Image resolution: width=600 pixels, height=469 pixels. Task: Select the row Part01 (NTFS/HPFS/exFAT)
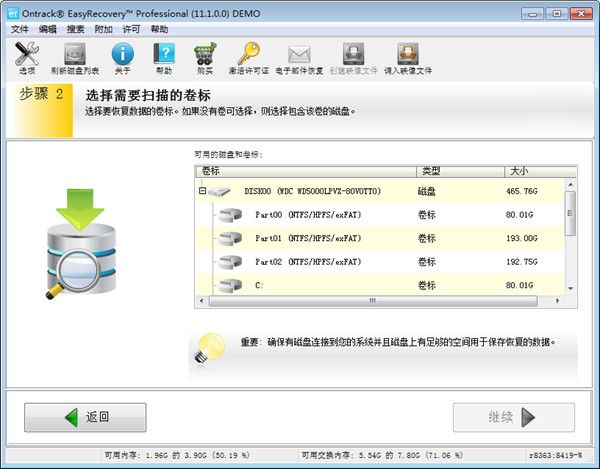[380, 238]
